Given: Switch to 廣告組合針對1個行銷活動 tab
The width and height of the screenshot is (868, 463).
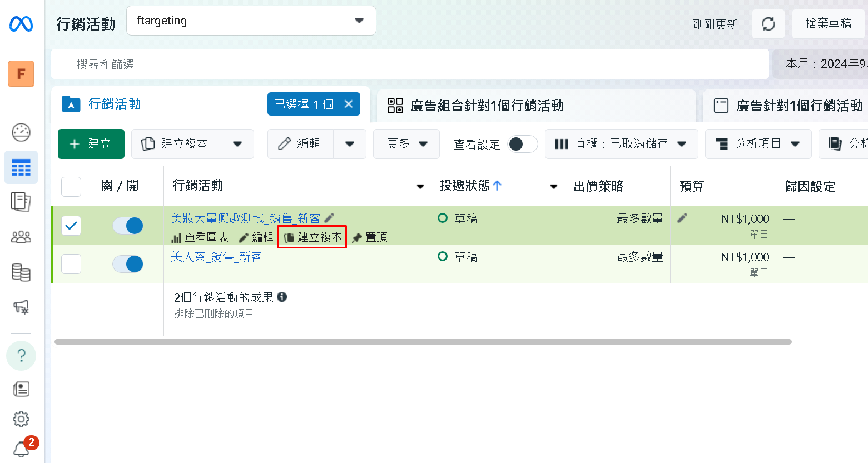Looking at the screenshot, I should tap(537, 106).
